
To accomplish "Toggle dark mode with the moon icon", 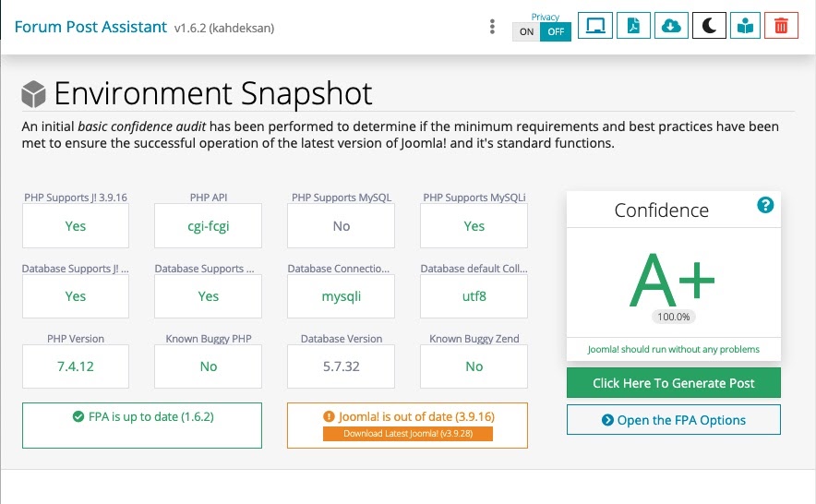I will (708, 27).
